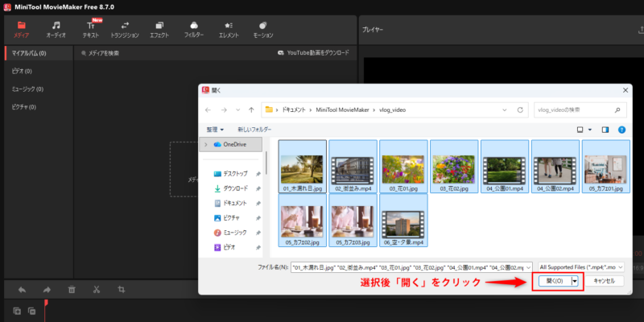The width and height of the screenshot is (644, 322).
Task: Open the Text tab (テキスト)
Action: [x=91, y=30]
